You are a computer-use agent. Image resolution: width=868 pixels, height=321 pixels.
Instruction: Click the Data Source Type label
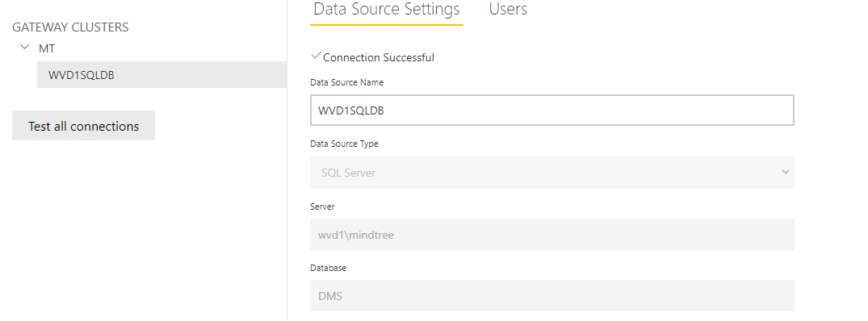tap(344, 144)
